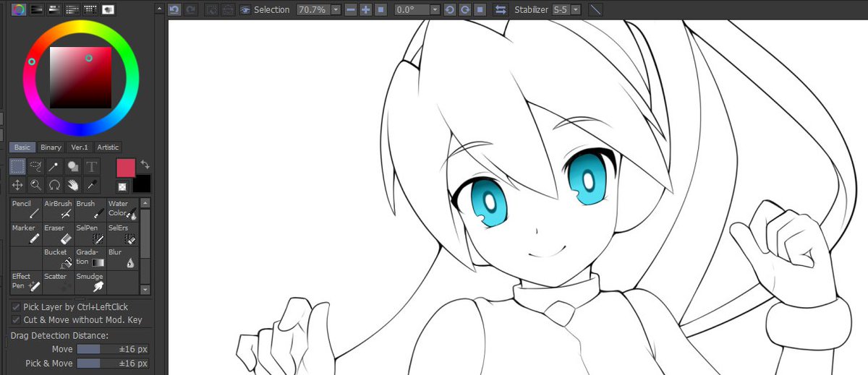Viewport: 868px width, 375px height.
Task: Choose the Effect Pen tool
Action: point(26,282)
